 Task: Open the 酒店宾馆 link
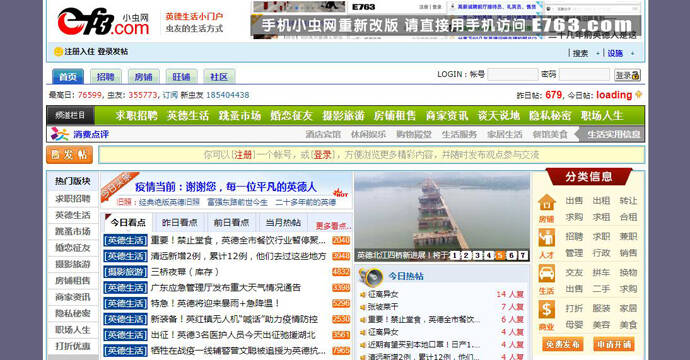[x=323, y=134]
